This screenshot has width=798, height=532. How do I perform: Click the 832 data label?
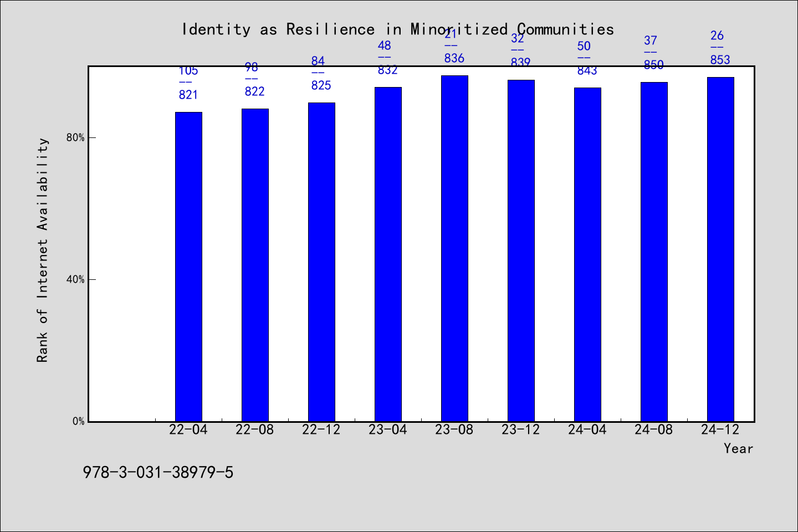coord(388,70)
